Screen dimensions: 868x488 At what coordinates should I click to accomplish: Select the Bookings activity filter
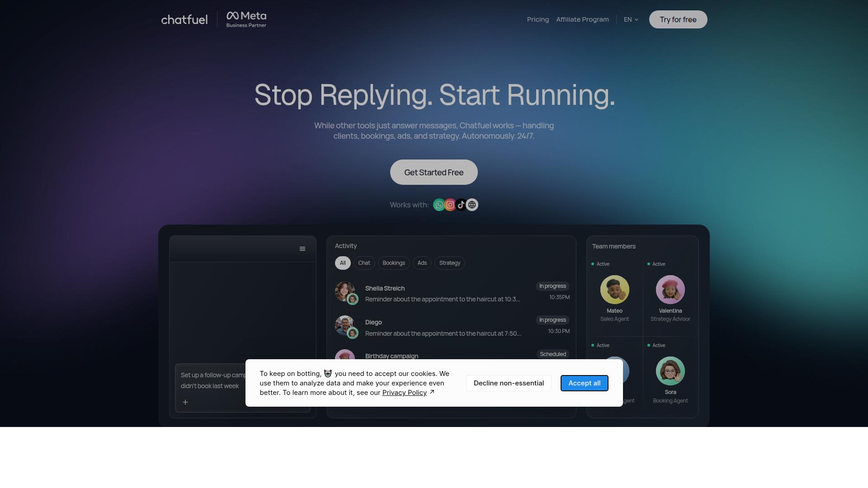(x=394, y=263)
